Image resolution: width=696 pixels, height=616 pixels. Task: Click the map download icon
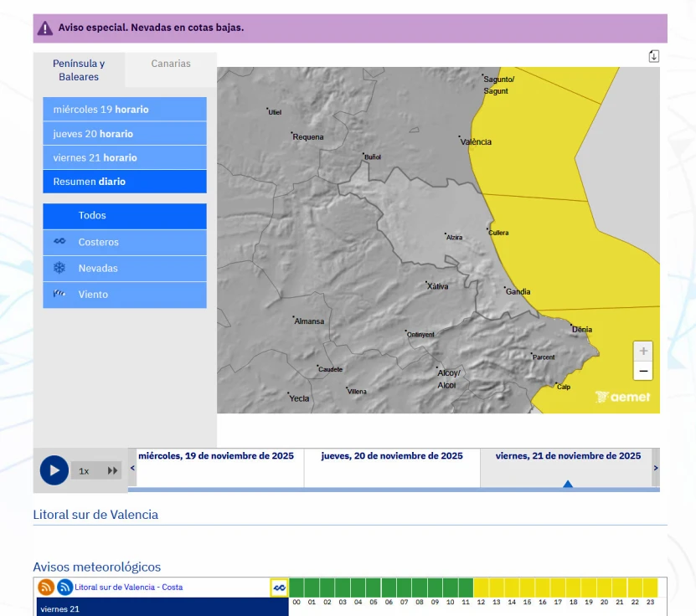(654, 56)
